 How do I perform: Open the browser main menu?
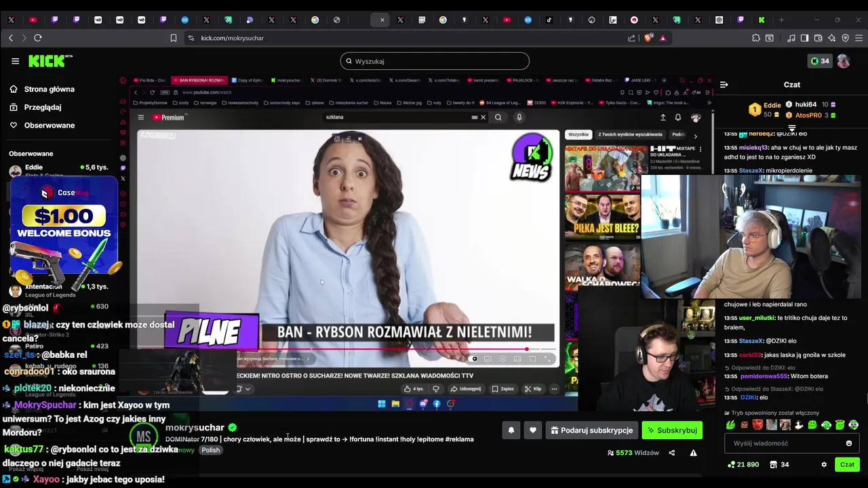[859, 38]
